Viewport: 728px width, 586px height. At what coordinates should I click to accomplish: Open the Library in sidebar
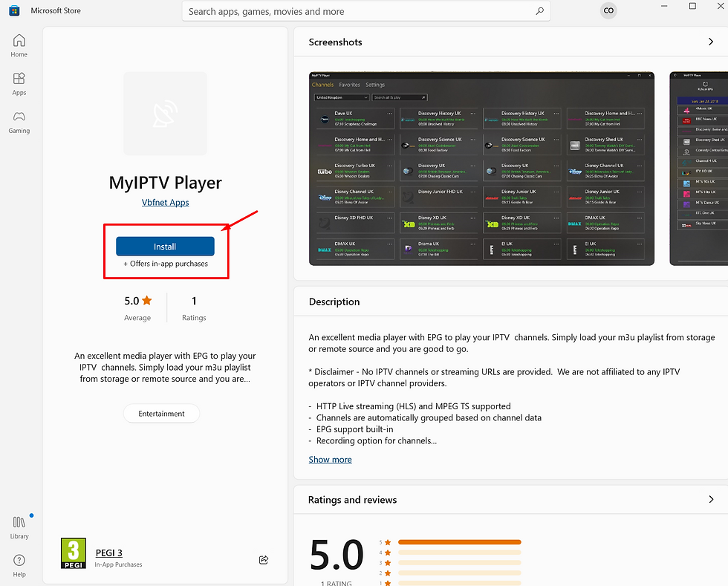tap(19, 527)
